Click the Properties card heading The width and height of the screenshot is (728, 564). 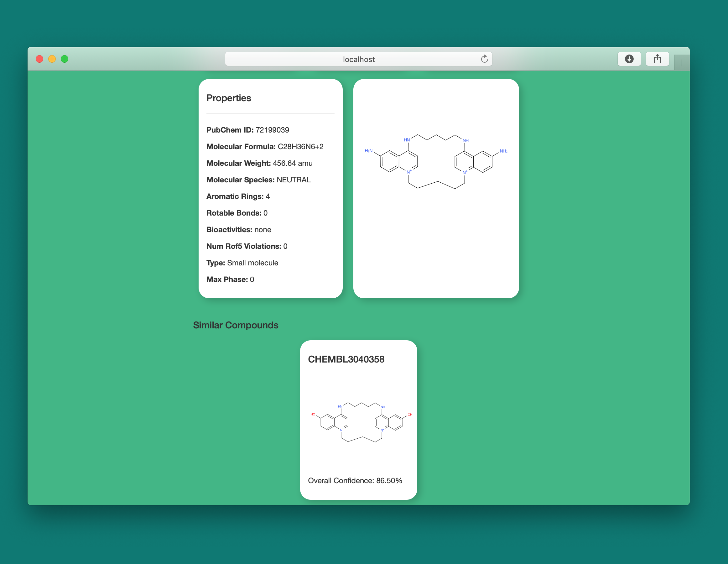pos(229,98)
